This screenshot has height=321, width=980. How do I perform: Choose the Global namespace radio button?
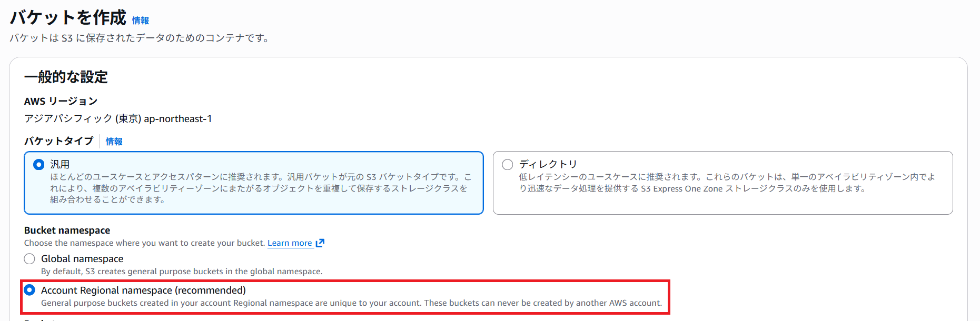click(29, 259)
